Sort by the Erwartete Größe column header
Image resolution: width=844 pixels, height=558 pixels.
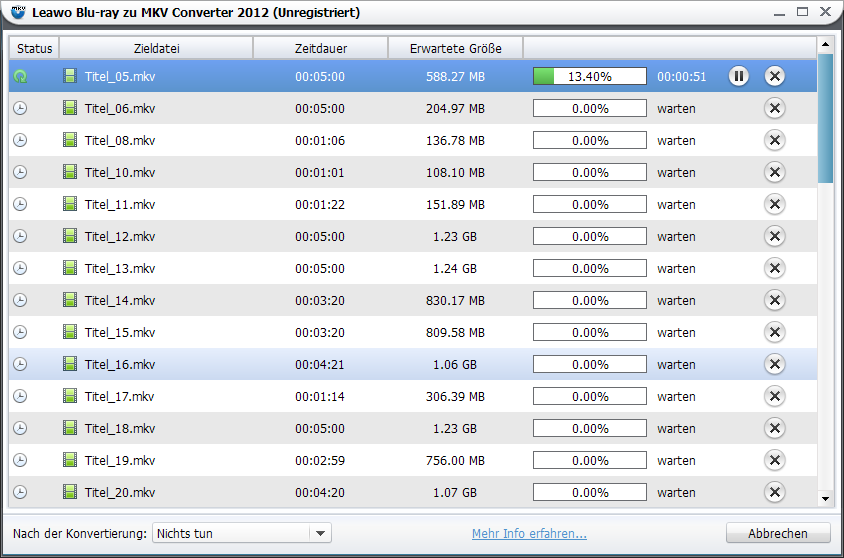[455, 48]
